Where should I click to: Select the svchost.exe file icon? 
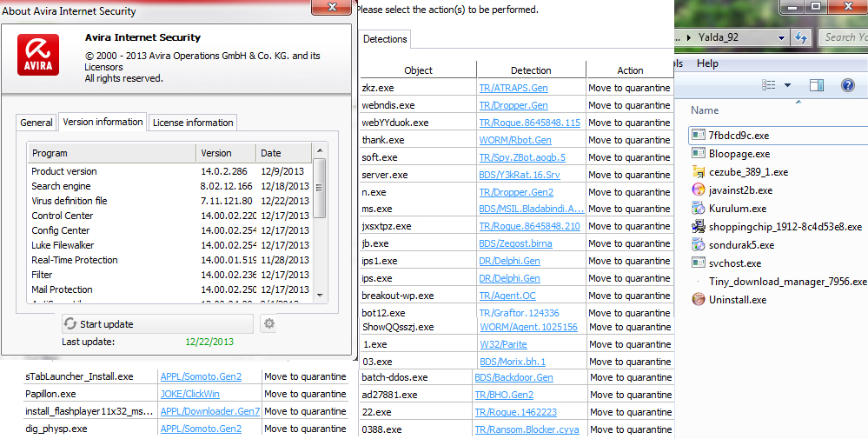click(698, 263)
